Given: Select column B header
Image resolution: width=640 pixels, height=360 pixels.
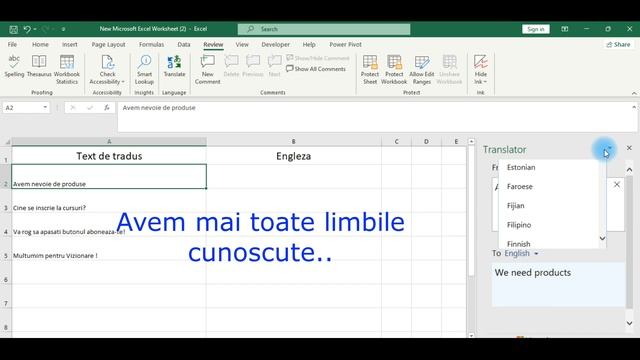Looking at the screenshot, I should coord(293,142).
